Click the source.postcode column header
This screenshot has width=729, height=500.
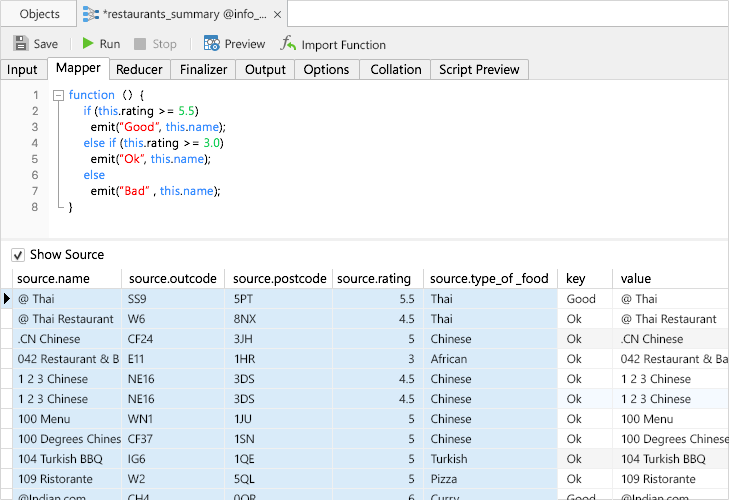click(x=279, y=279)
